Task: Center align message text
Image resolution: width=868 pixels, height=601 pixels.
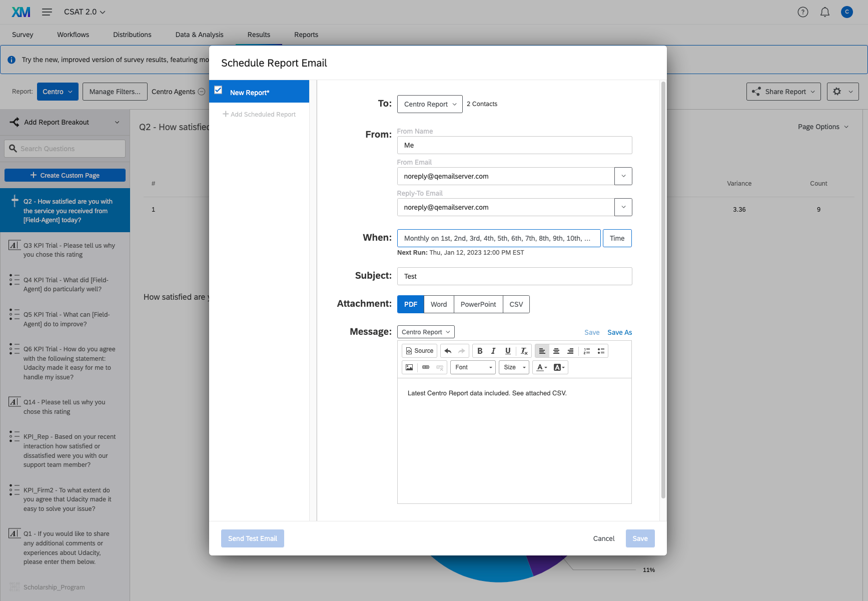Action: coord(556,351)
